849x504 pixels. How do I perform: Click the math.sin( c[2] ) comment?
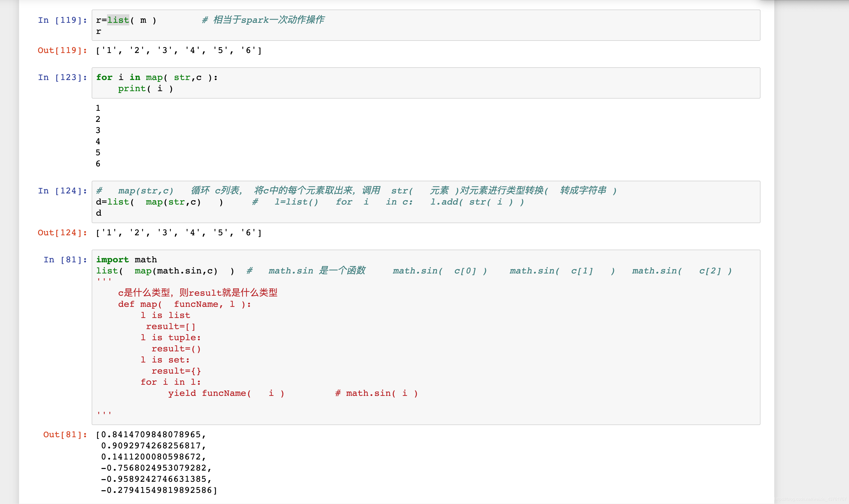click(x=682, y=271)
